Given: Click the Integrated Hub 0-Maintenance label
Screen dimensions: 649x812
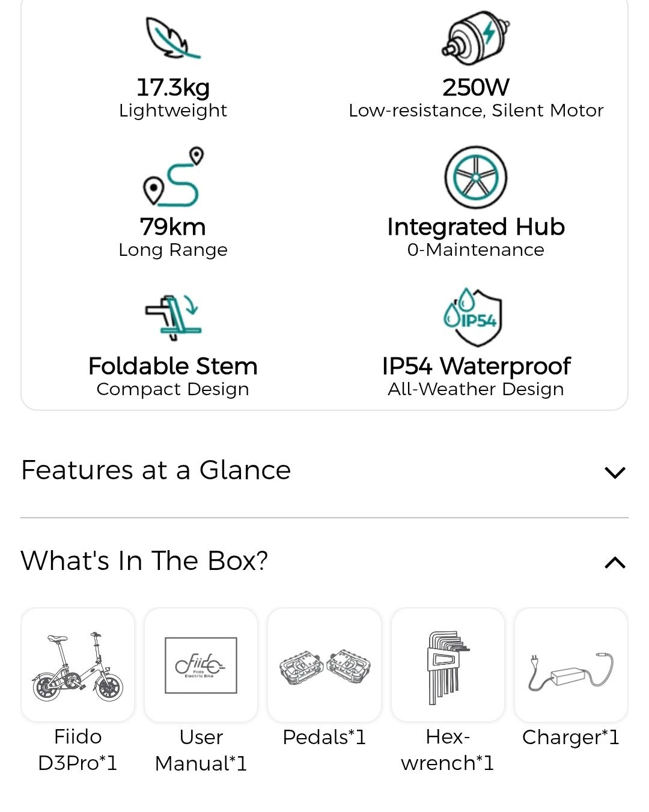Looking at the screenshot, I should coord(476,237).
